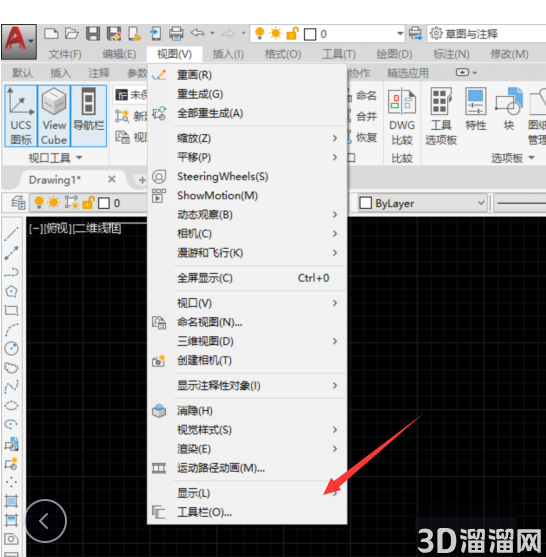Select the Hatch tool
The image size is (546, 557).
pyautogui.click(x=11, y=502)
